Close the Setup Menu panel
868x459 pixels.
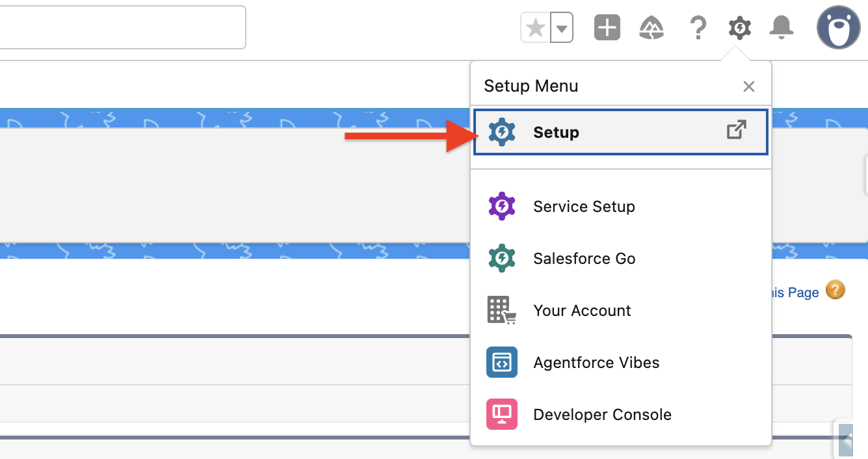tap(749, 86)
